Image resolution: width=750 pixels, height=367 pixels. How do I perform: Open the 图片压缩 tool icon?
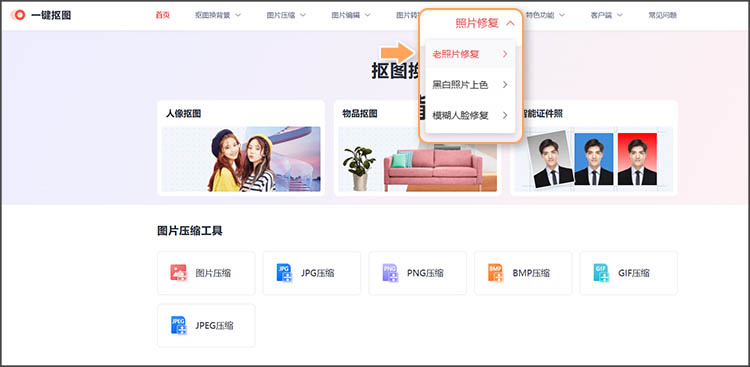pyautogui.click(x=178, y=273)
